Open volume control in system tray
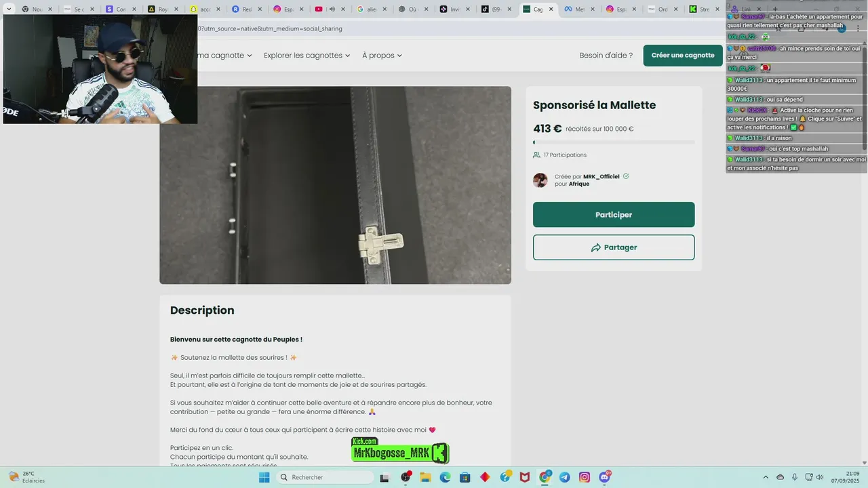868x488 pixels. tap(820, 477)
